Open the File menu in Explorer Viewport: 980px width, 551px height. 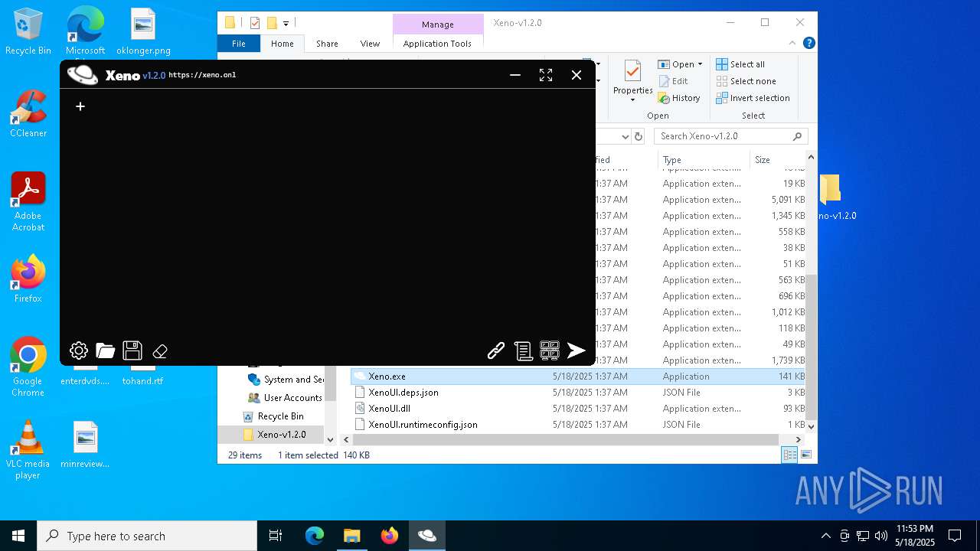(x=239, y=44)
